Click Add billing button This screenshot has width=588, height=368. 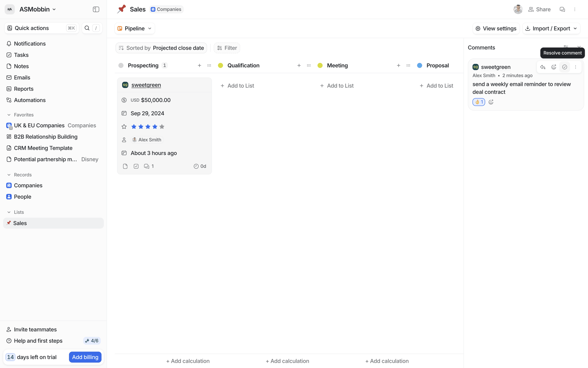coord(85,357)
